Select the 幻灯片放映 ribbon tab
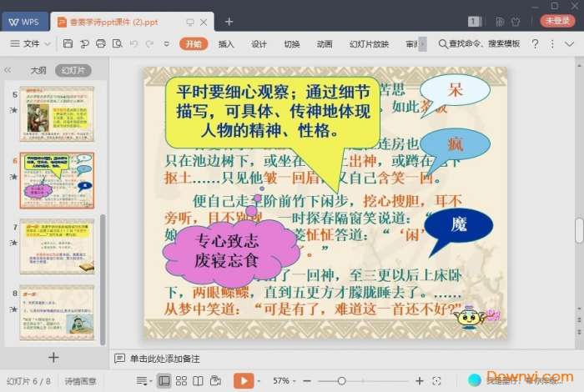 (x=369, y=44)
